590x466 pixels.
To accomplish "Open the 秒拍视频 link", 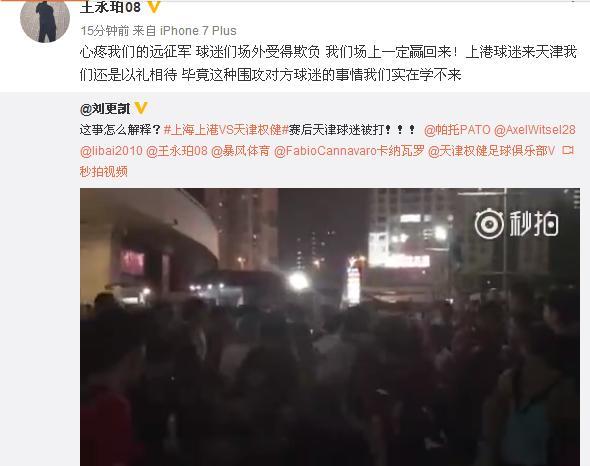I will point(104,172).
